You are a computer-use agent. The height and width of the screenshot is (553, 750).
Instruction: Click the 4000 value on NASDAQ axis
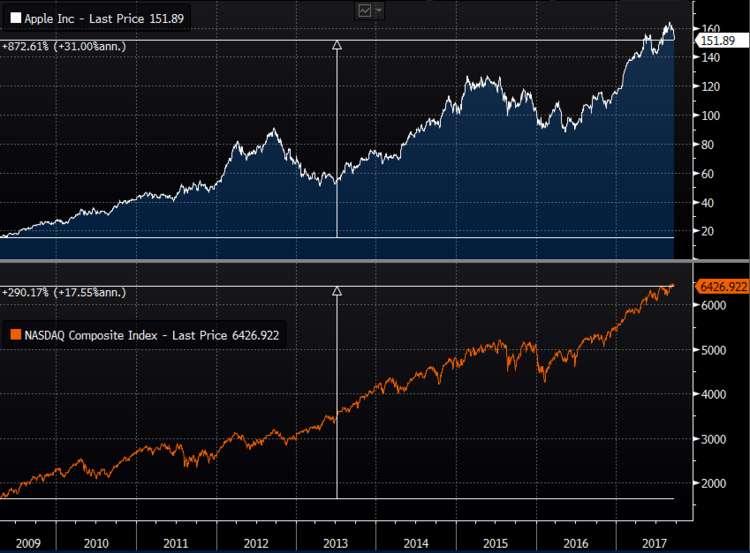point(714,395)
